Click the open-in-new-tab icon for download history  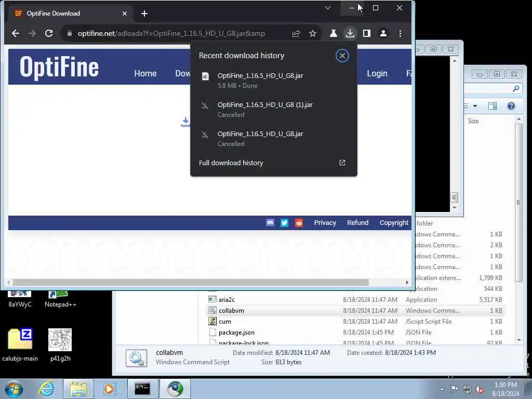342,163
